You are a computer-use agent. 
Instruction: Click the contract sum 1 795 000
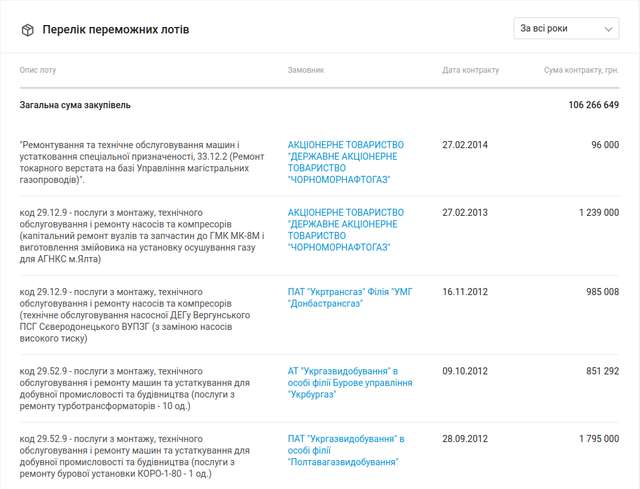click(598, 439)
